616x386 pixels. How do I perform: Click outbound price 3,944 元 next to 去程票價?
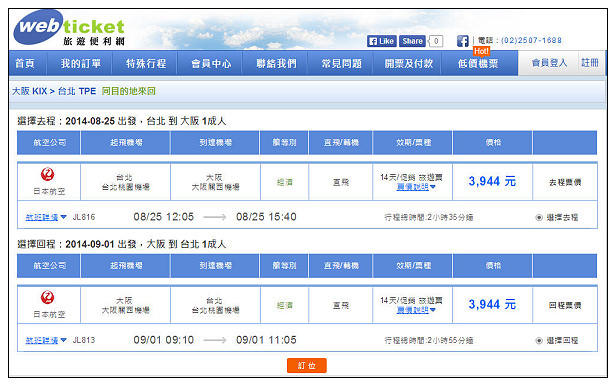tap(492, 181)
